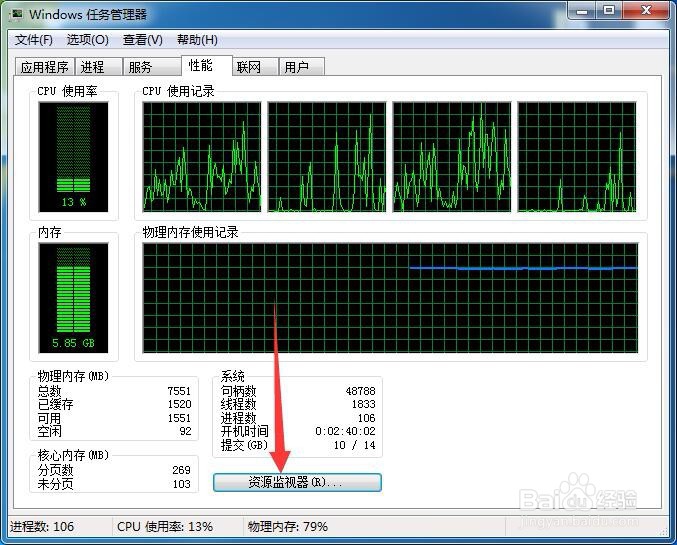
Task: Click the fourth CPU usage history graph
Action: click(577, 157)
